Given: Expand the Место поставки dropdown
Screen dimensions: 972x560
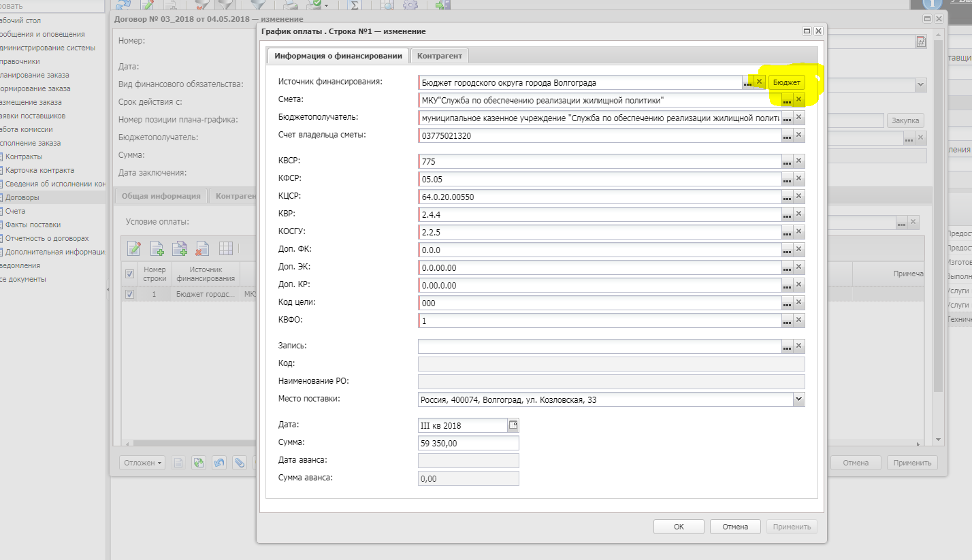Looking at the screenshot, I should 798,399.
